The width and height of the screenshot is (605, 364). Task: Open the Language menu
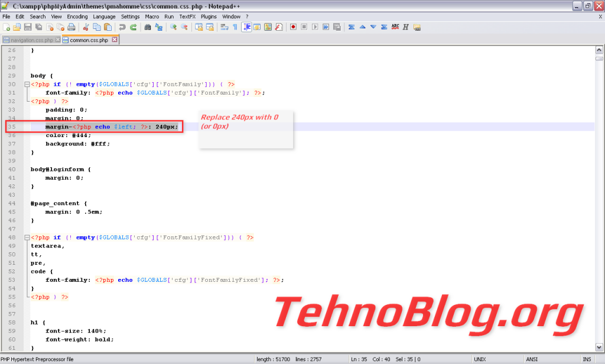pyautogui.click(x=104, y=17)
